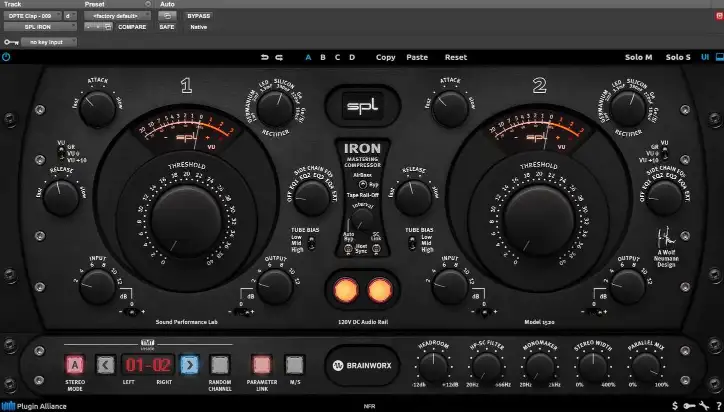This screenshot has width=724, height=412.
Task: Click the Headroom knob
Action: click(434, 367)
